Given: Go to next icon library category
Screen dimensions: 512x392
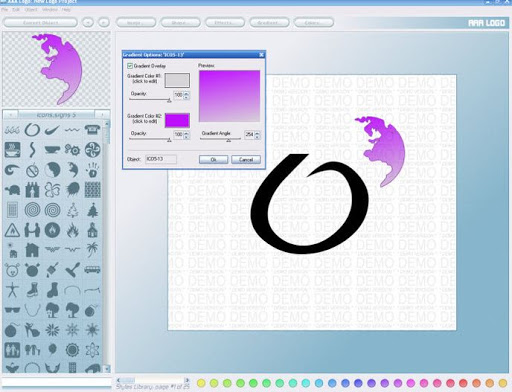Looking at the screenshot, I should [102, 115].
